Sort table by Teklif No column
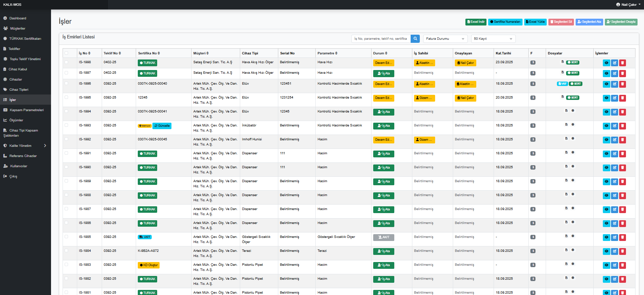The width and height of the screenshot is (644, 295). (112, 53)
